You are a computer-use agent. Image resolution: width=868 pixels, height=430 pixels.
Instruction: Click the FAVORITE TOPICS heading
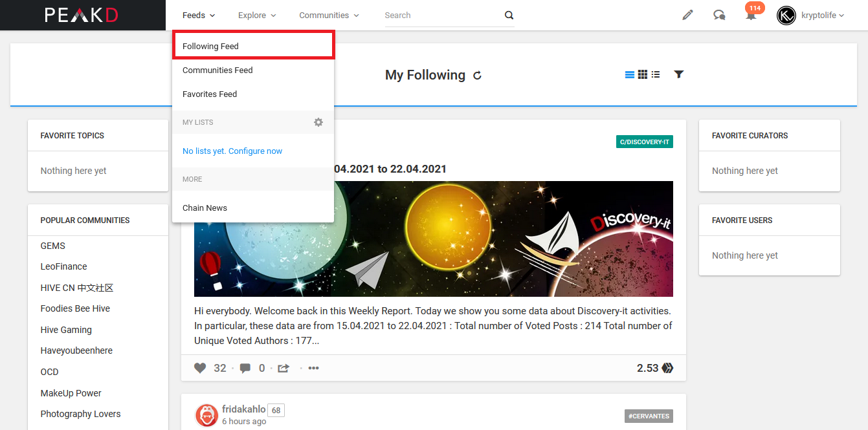point(72,136)
